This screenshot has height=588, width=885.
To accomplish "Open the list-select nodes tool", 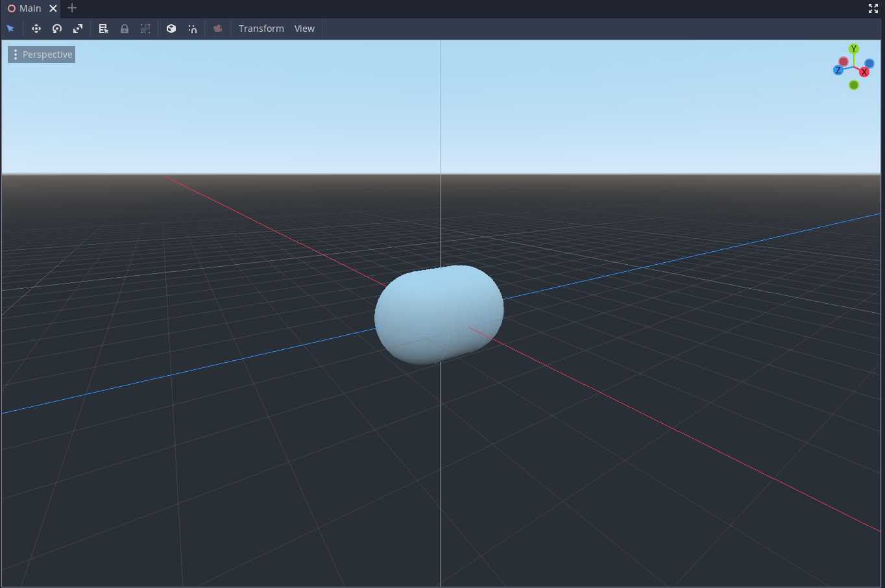I will point(103,29).
